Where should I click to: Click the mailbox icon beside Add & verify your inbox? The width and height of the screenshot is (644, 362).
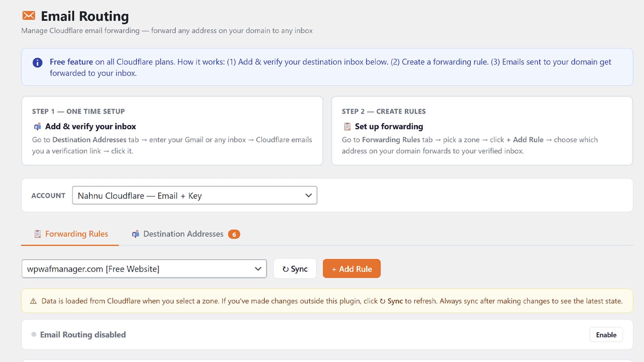click(x=37, y=127)
